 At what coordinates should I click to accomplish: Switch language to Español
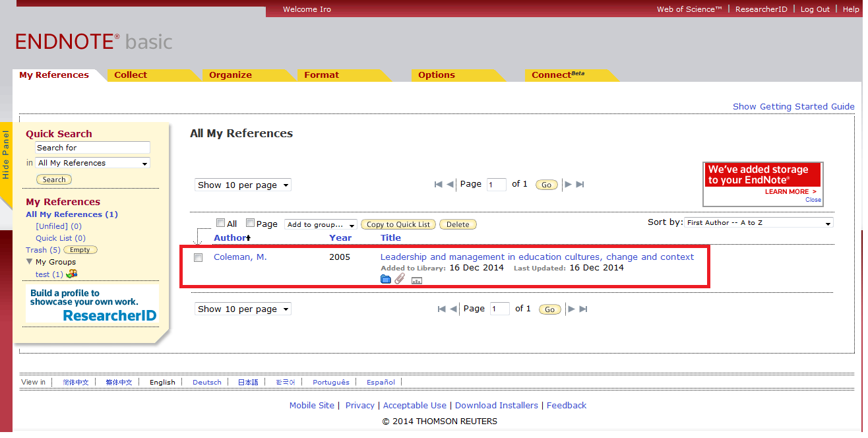point(381,382)
